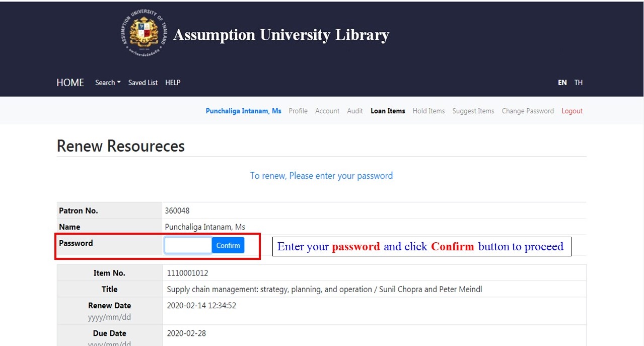The height and width of the screenshot is (346, 644).
Task: Switch language to EN
Action: 562,83
